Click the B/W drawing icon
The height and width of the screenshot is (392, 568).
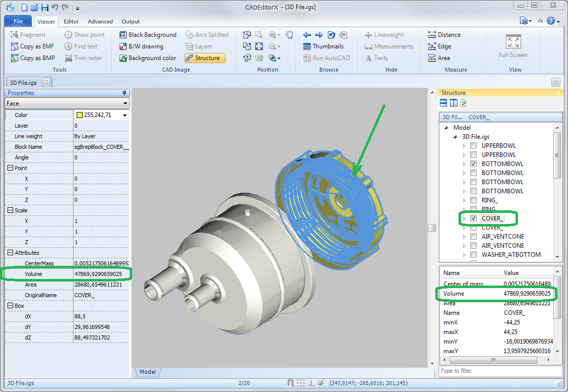pyautogui.click(x=123, y=46)
